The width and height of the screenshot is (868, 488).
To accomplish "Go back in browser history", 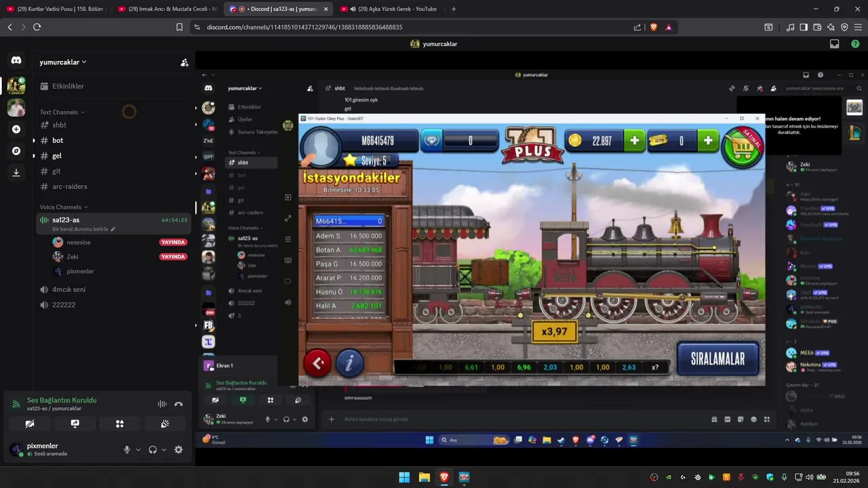I will pyautogui.click(x=9, y=27).
